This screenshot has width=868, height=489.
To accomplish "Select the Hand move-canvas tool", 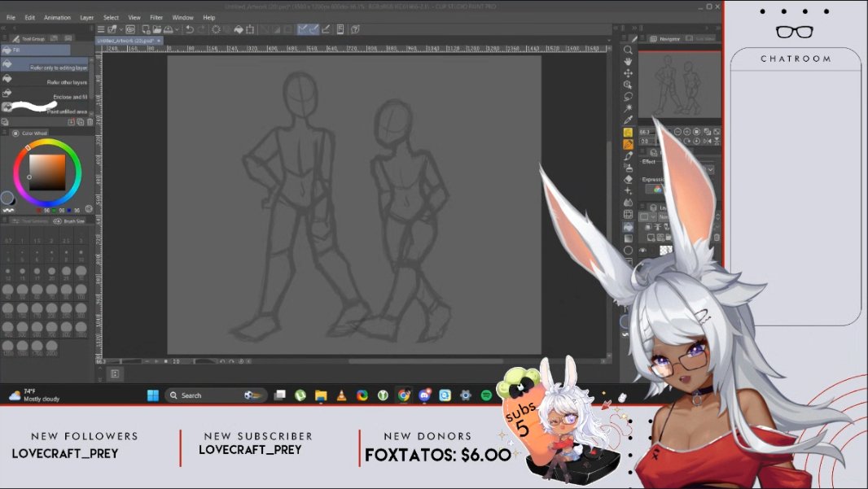I will [628, 61].
